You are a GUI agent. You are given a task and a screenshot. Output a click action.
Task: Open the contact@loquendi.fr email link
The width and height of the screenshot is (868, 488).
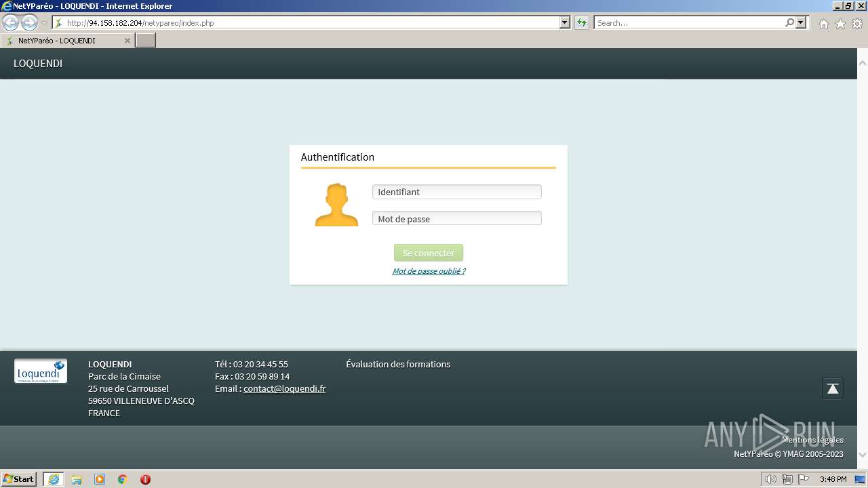pyautogui.click(x=285, y=389)
